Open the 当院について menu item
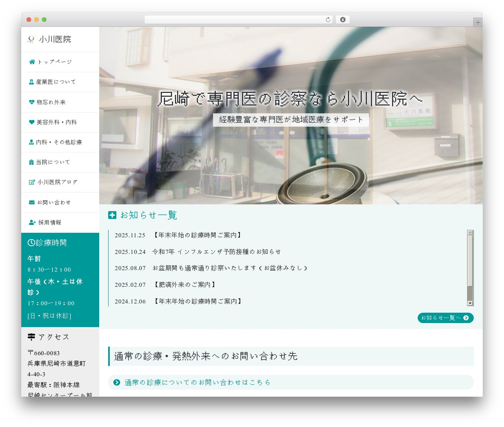The image size is (504, 427). coord(60,162)
